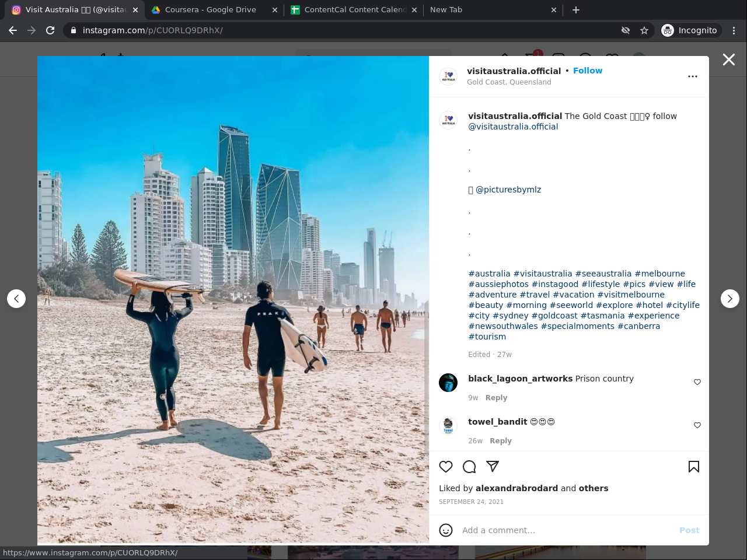
Task: Like the post with the heart icon
Action: 446,467
